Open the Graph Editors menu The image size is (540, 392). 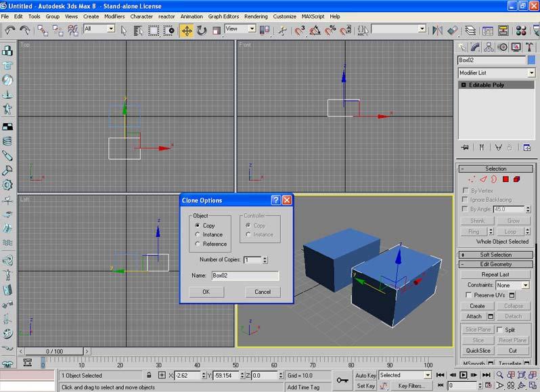tap(223, 16)
